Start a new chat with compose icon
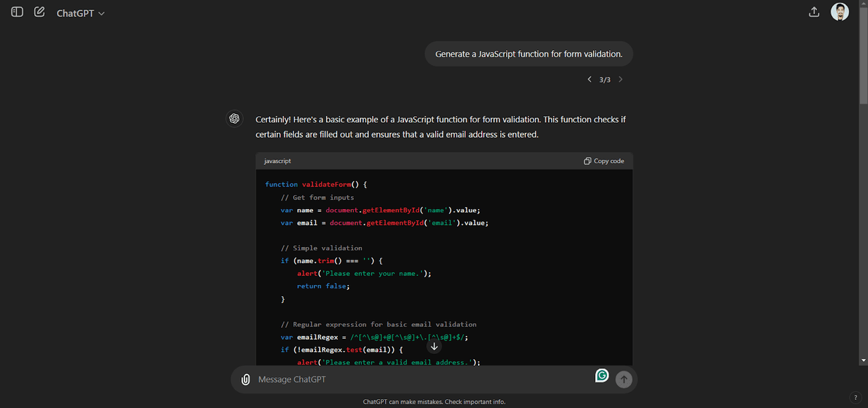868x408 pixels. pyautogui.click(x=39, y=12)
